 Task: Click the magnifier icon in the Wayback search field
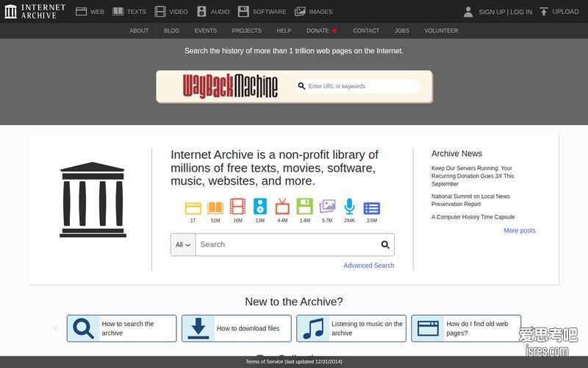point(301,86)
